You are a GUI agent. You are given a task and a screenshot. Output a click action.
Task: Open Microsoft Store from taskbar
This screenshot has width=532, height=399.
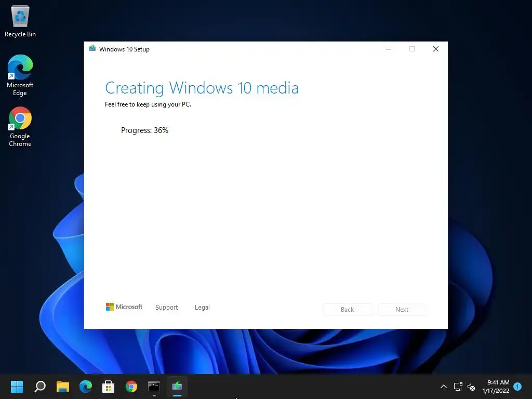point(108,386)
